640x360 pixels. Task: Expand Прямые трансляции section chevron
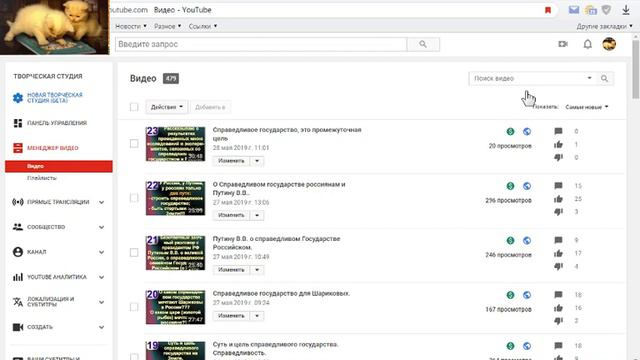(x=102, y=202)
